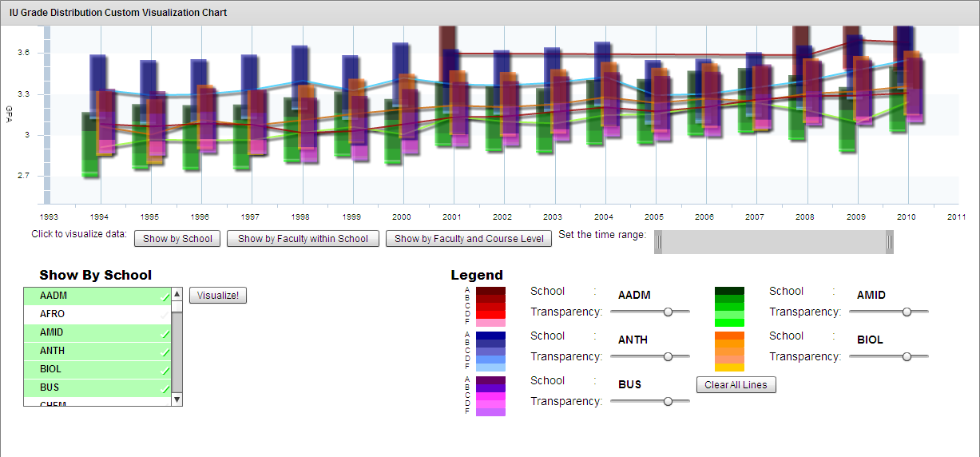The image size is (980, 457).
Task: Toggle AMID school in the list
Action: pos(97,332)
